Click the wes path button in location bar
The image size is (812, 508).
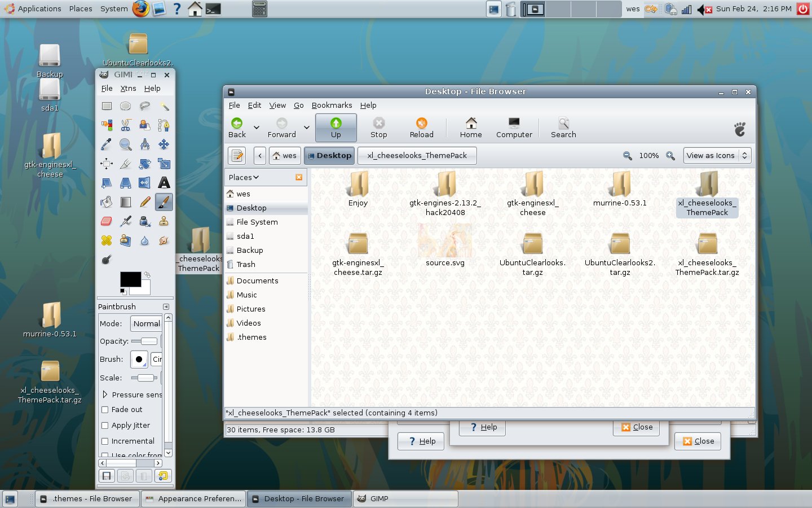point(284,156)
